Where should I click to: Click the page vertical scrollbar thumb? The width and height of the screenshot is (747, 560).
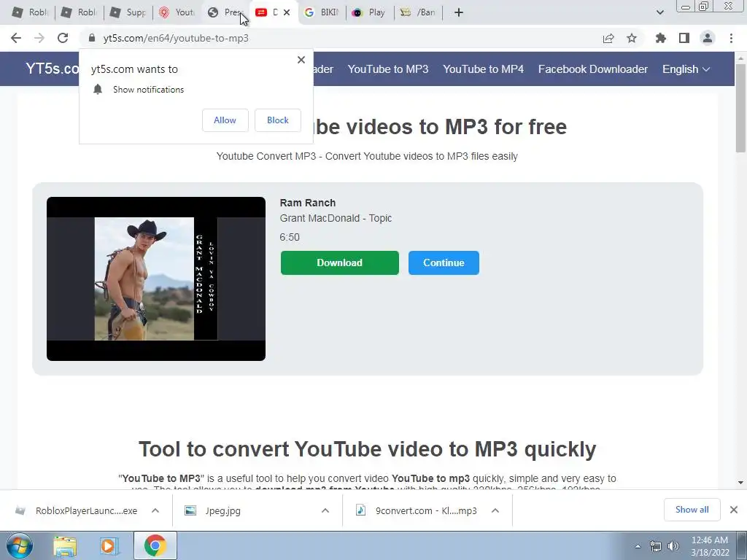click(740, 108)
